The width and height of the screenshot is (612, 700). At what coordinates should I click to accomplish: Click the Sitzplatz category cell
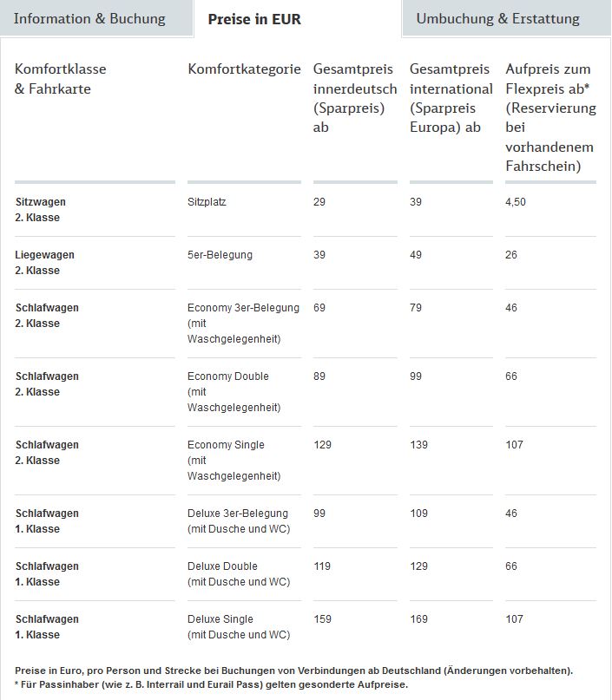(207, 201)
